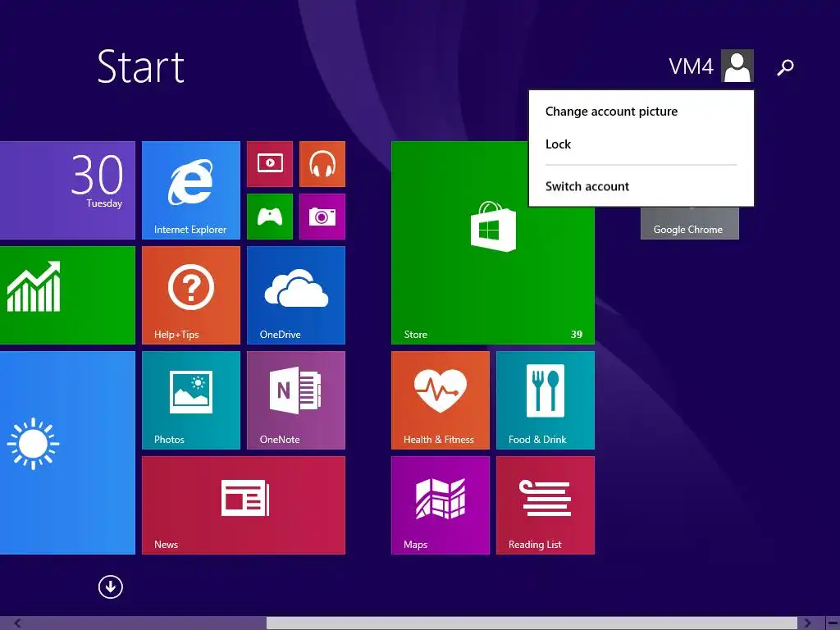This screenshot has width=840, height=630.
Task: Open the Maps tile
Action: [x=441, y=505]
